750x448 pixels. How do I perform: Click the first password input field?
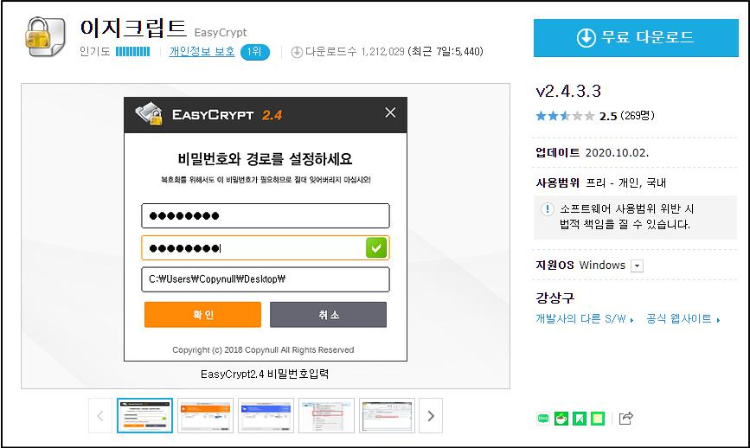click(x=265, y=216)
